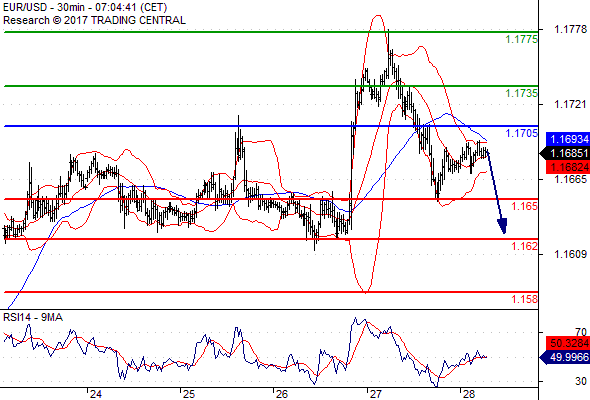The image size is (590, 400).
Task: Click the 'Research © 2017 TRADING CENTRAL' text
Action: [94, 20]
